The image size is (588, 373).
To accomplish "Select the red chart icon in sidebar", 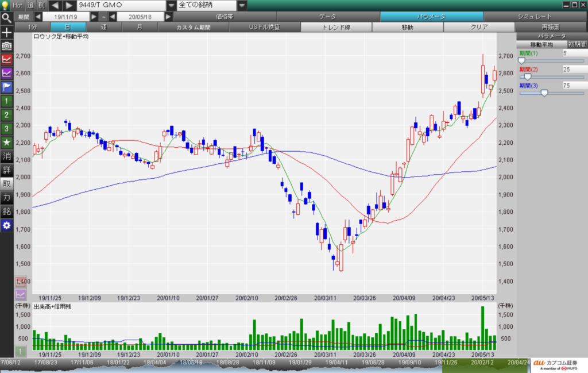I will coord(6,59).
